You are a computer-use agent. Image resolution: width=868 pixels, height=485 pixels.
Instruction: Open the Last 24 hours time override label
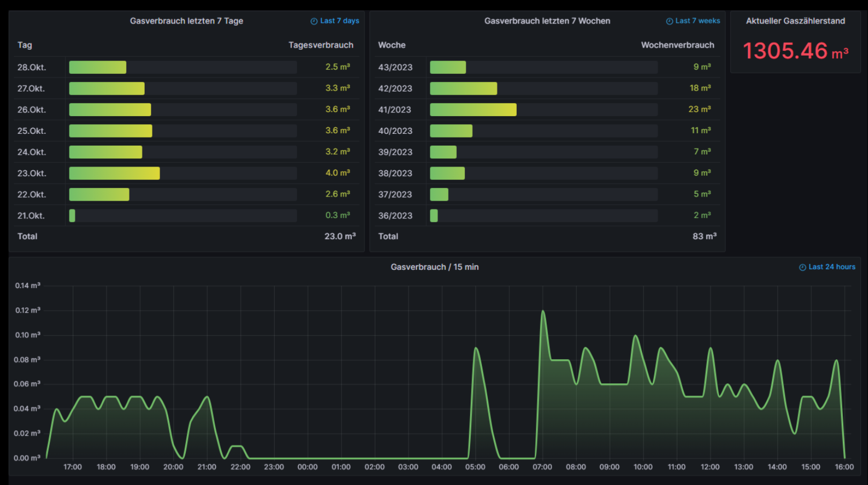pyautogui.click(x=832, y=267)
